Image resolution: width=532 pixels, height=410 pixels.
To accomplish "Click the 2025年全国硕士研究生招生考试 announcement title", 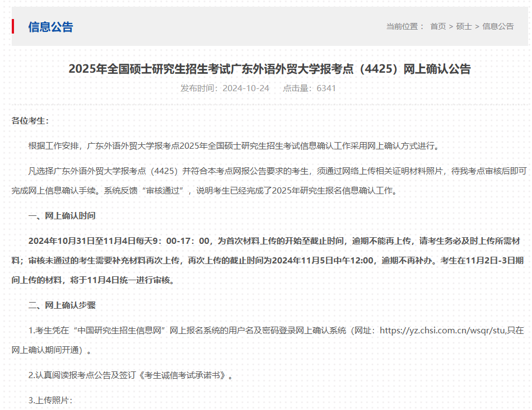I will pos(269,69).
